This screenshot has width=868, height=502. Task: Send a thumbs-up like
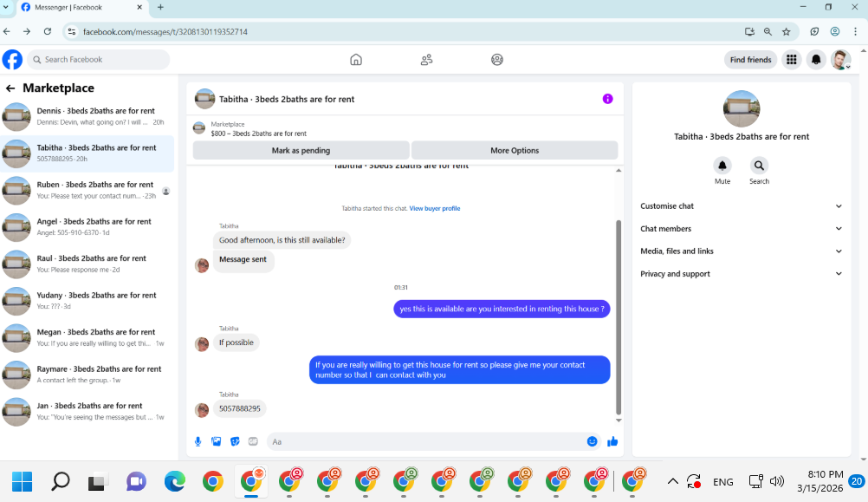pyautogui.click(x=612, y=441)
